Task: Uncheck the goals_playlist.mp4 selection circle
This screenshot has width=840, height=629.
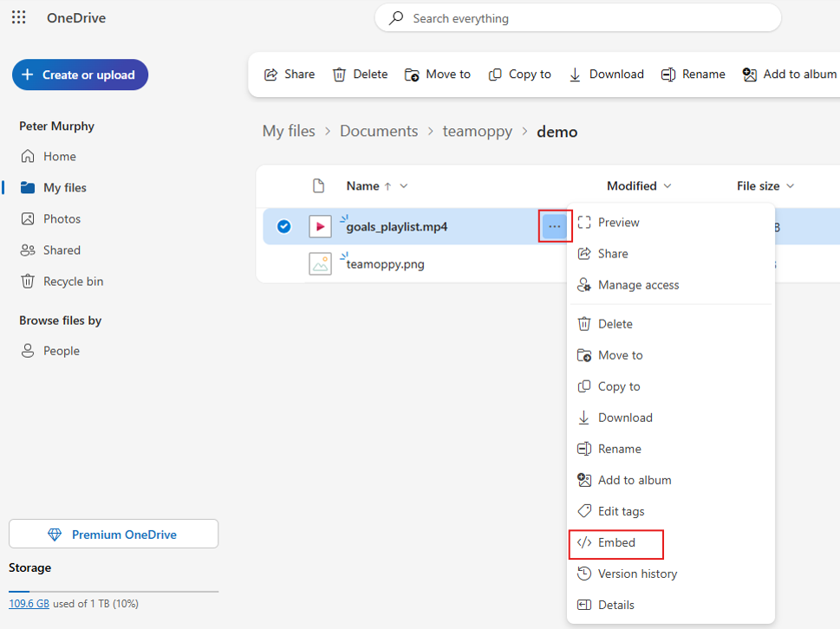Action: pyautogui.click(x=283, y=226)
